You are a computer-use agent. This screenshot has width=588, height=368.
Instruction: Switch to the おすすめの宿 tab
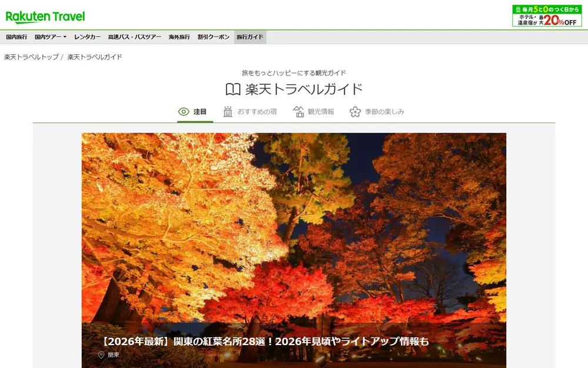coord(250,112)
